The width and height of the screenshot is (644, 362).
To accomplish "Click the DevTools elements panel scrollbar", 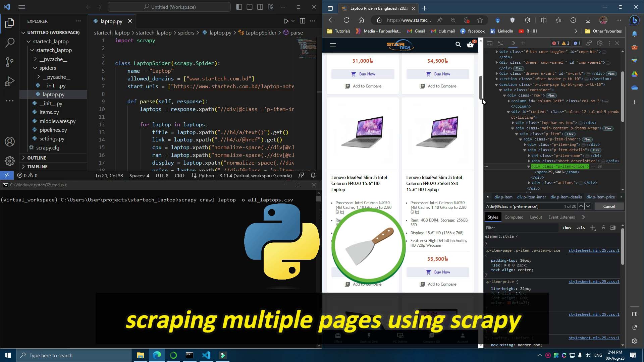I will point(623,97).
